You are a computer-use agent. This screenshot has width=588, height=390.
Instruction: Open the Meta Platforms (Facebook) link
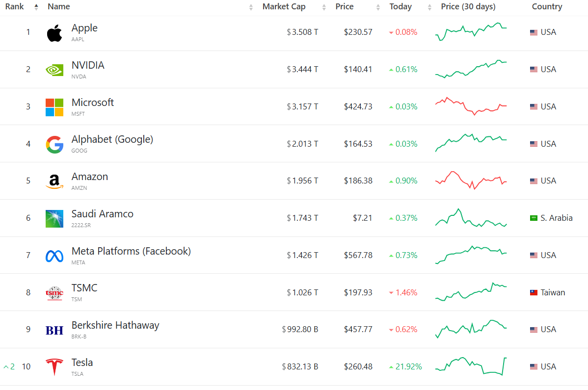tap(131, 251)
